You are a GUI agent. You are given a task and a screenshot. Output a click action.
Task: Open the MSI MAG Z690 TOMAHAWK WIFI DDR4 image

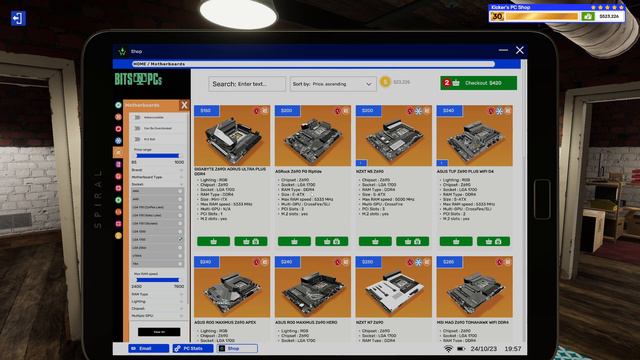click(x=474, y=287)
